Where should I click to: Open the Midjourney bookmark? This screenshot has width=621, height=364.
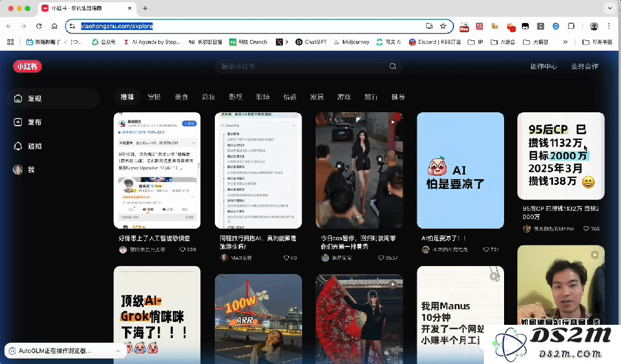(x=351, y=42)
